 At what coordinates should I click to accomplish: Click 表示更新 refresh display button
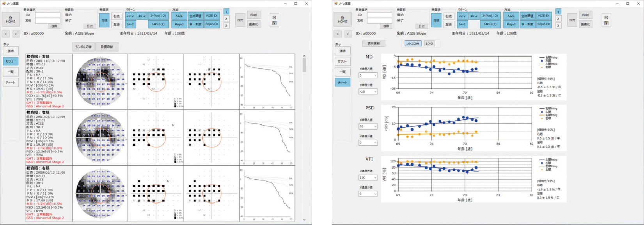[374, 43]
